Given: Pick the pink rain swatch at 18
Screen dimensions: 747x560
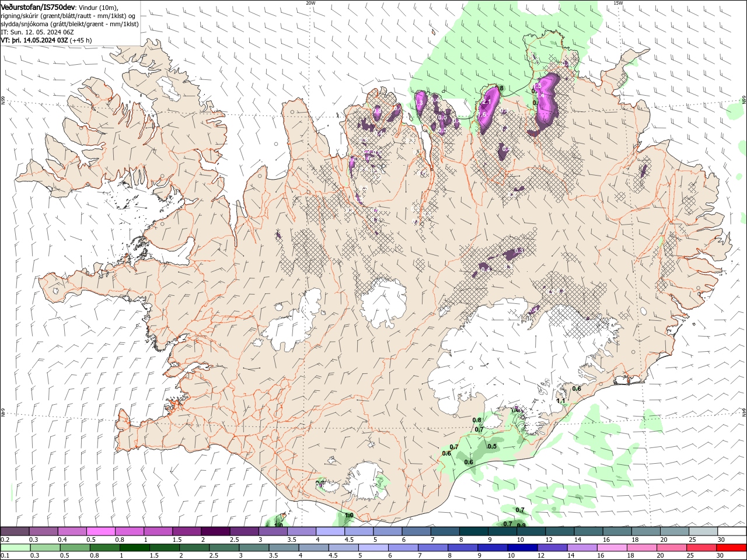Looking at the screenshot, I should point(641,548).
